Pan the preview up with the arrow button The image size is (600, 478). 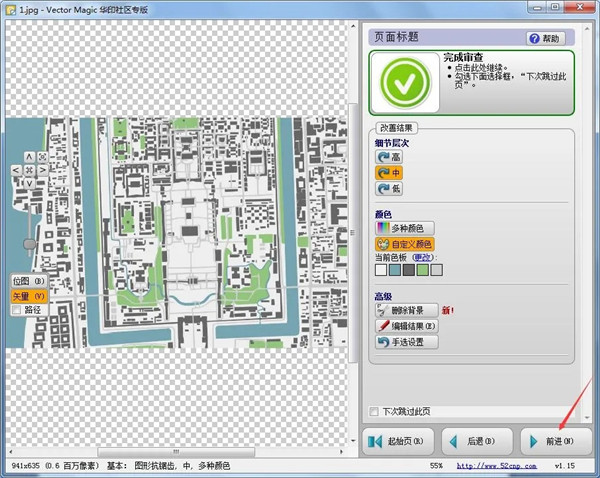28,156
